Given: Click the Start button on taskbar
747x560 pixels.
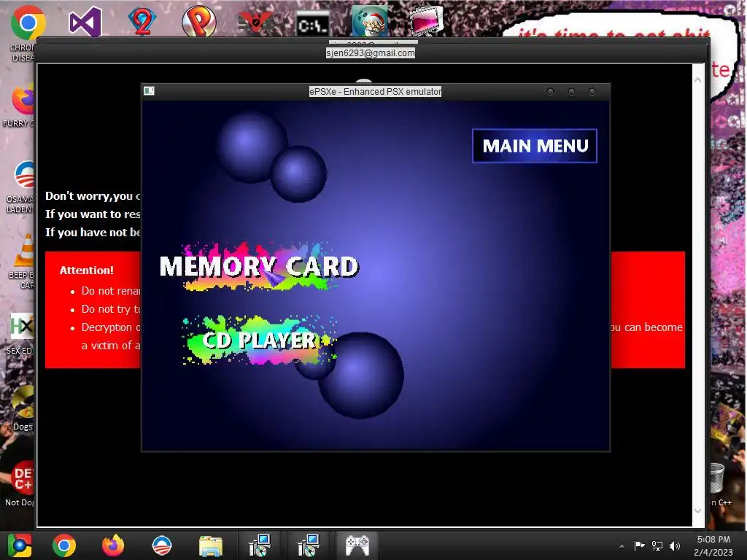Looking at the screenshot, I should click(19, 545).
